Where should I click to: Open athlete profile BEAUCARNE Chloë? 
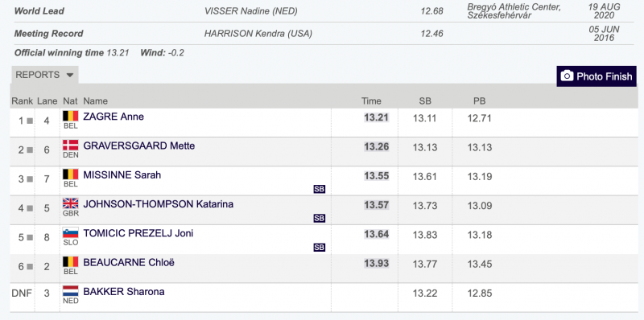coord(129,262)
